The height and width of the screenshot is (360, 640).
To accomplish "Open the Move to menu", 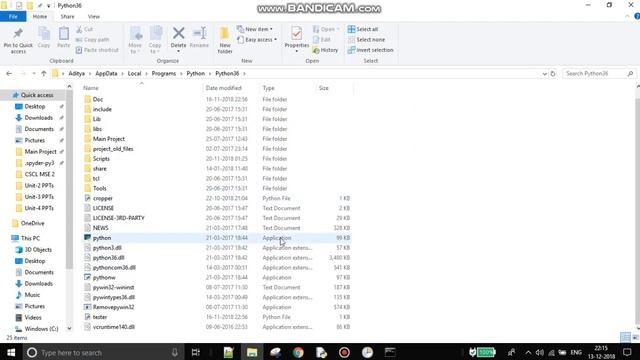I will 135,40.
